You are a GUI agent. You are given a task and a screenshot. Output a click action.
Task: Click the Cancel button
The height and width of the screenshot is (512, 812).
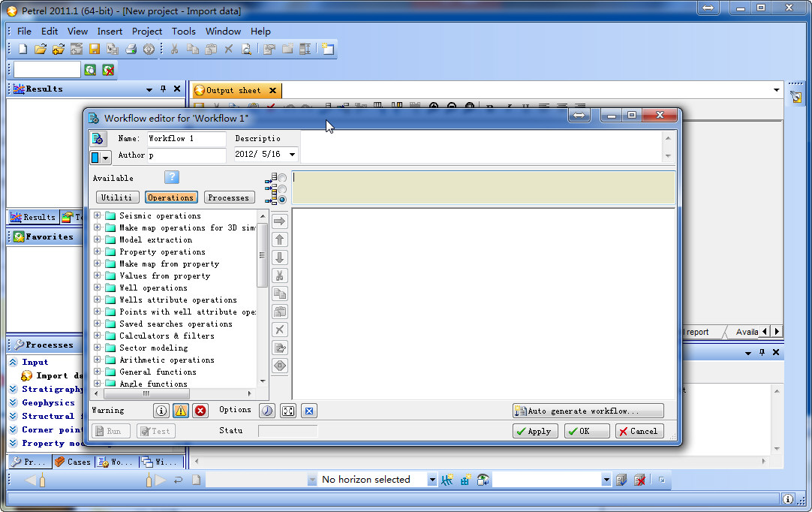pos(639,431)
